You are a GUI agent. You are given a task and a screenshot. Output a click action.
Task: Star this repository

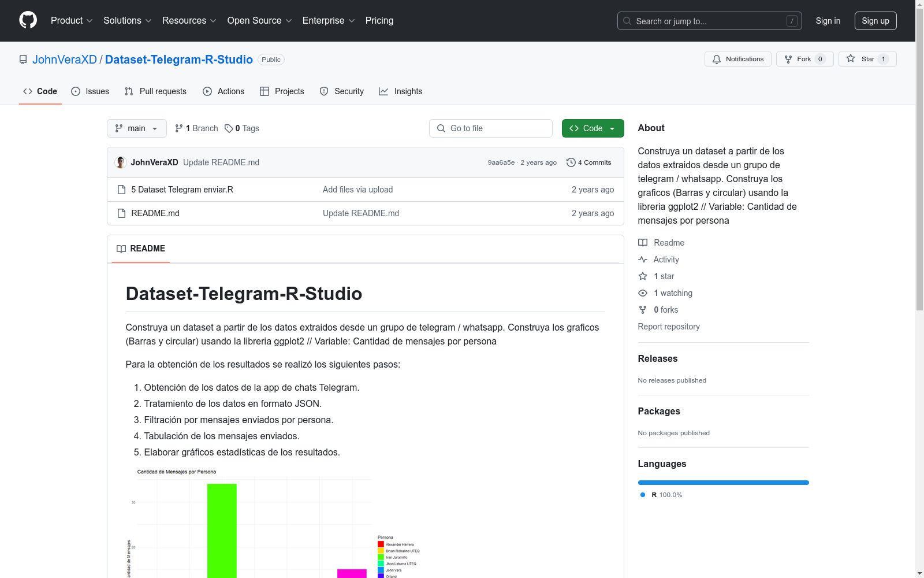click(867, 59)
